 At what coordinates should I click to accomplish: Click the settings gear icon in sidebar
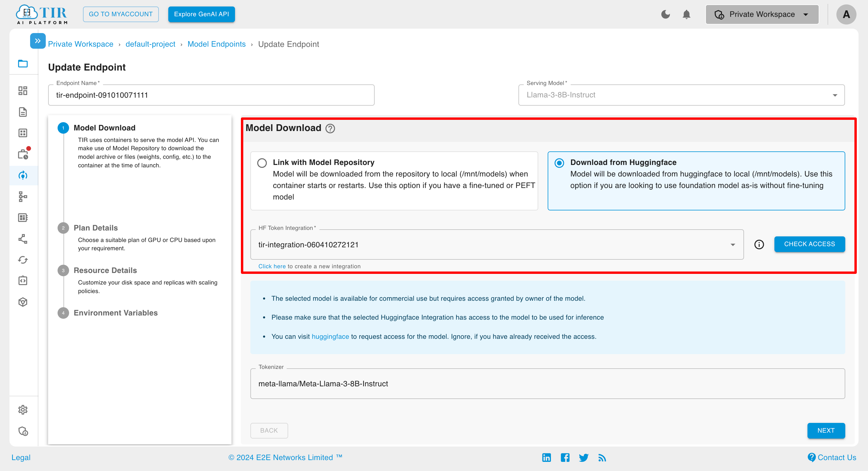point(23,410)
